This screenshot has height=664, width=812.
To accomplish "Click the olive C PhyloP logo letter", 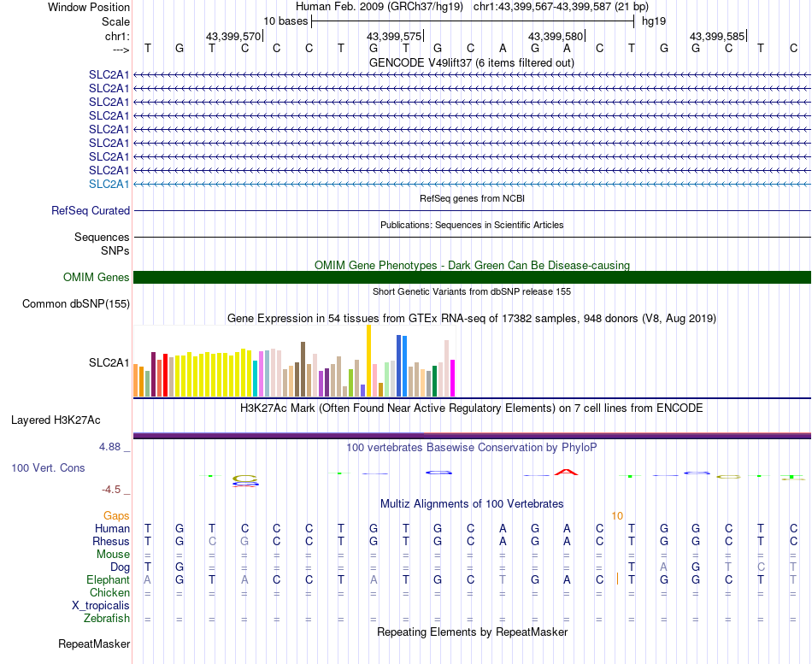I will tap(245, 478).
